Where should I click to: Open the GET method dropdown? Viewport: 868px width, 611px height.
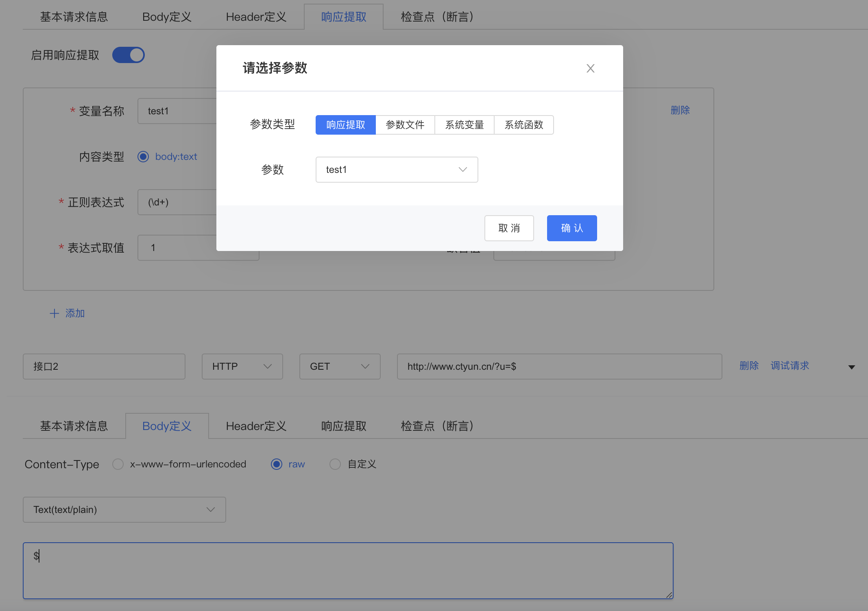pyautogui.click(x=340, y=367)
